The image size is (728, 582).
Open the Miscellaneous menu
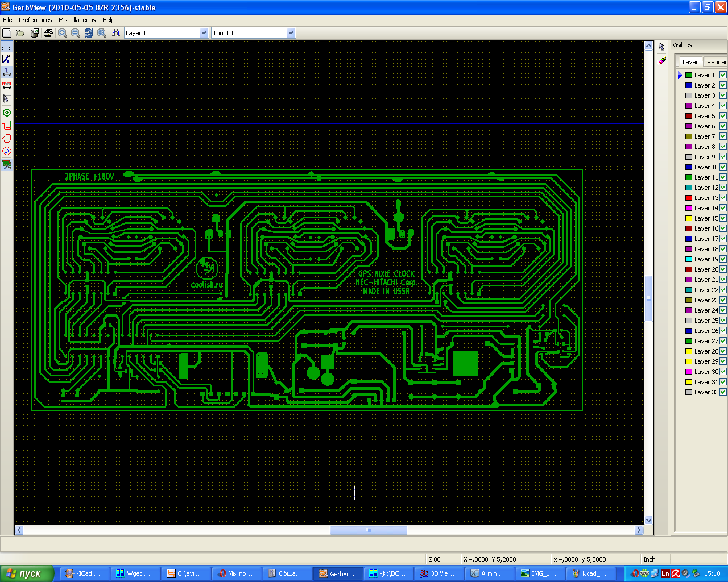77,20
